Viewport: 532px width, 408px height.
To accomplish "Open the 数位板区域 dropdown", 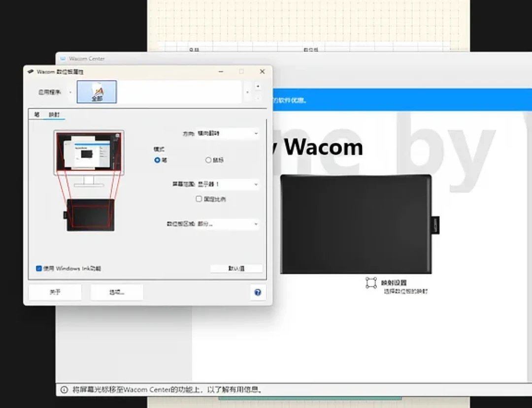I will 228,224.
